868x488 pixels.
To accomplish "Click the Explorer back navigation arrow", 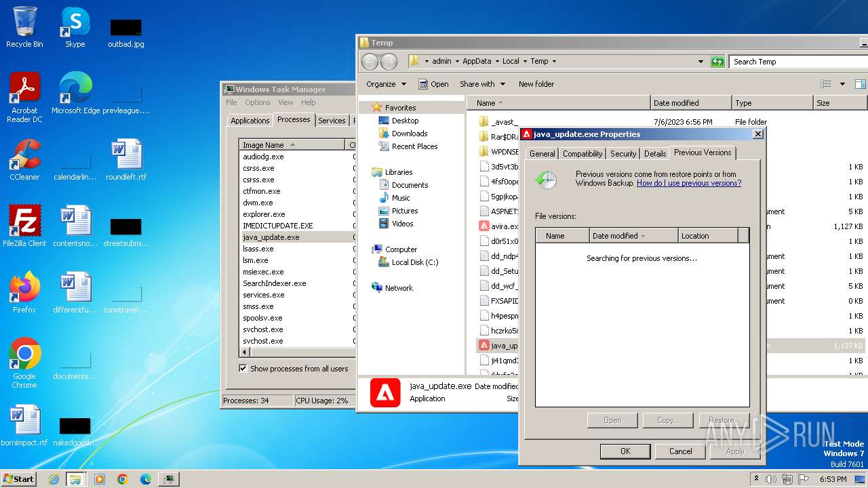I will coord(370,62).
